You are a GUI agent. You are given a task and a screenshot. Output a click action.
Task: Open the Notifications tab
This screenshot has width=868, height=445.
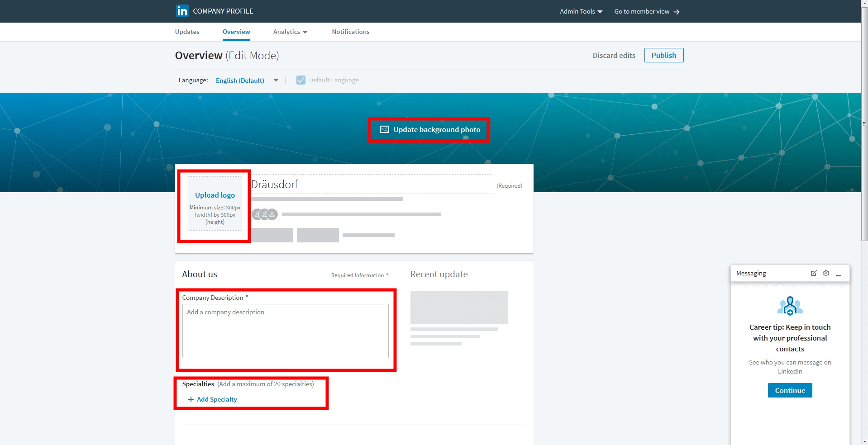[x=350, y=32]
